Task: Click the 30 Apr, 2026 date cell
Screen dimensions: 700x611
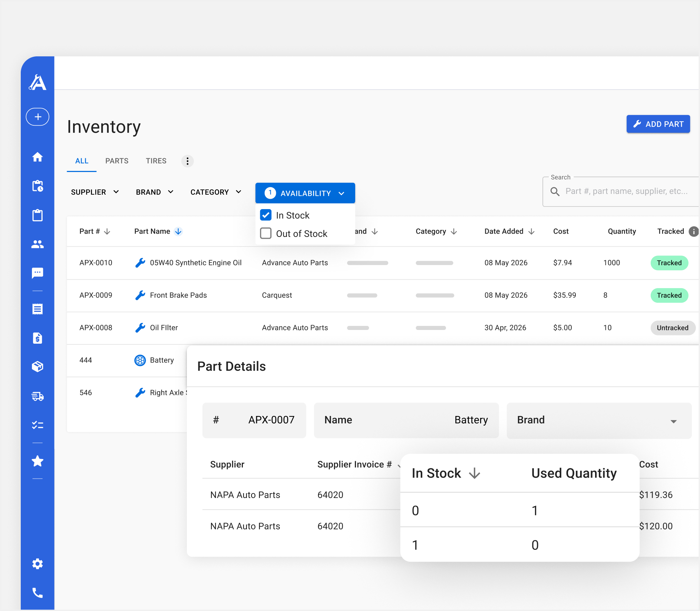Action: pos(505,328)
